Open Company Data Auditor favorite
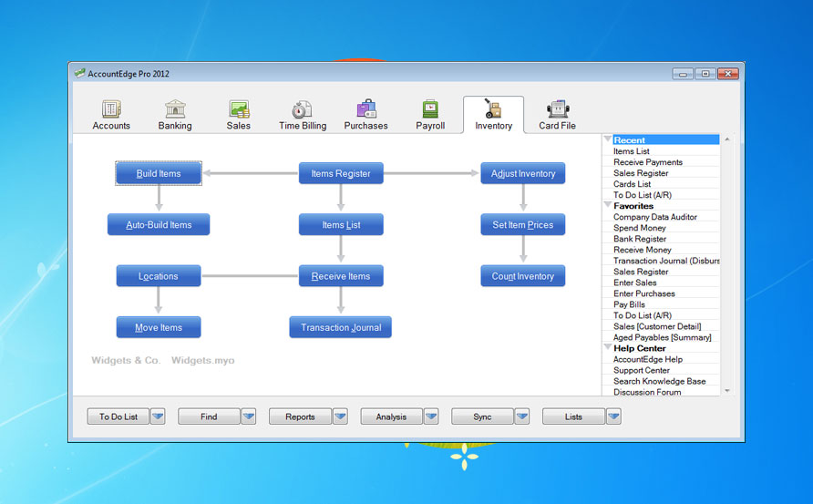 click(654, 217)
